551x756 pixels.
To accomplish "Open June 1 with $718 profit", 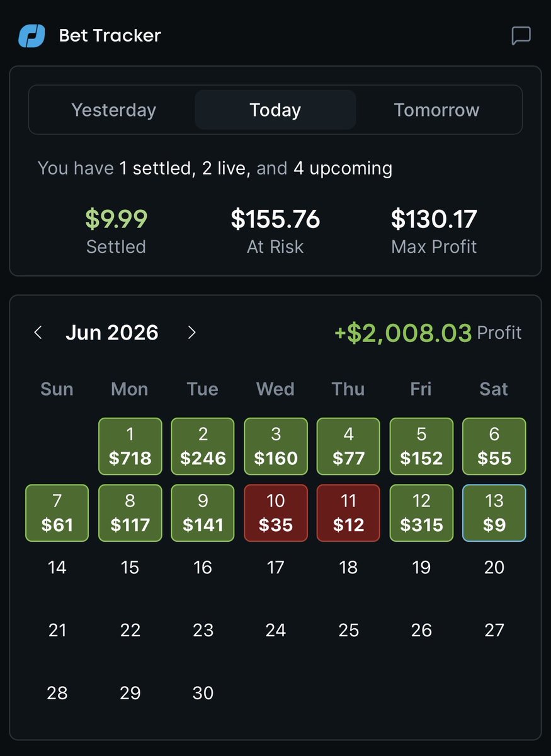I will (130, 446).
